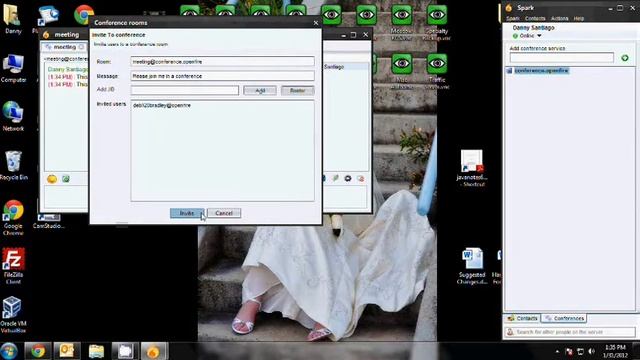Cancel the Invite To conference dialog

click(224, 213)
